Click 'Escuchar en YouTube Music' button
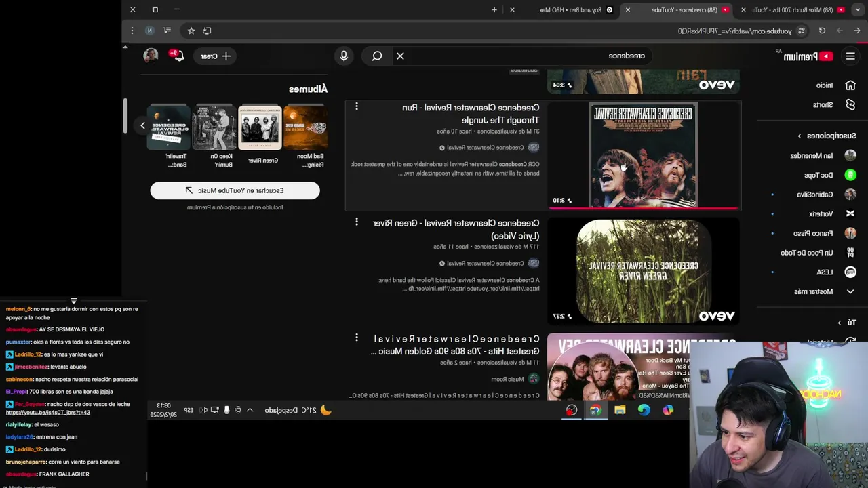The width and height of the screenshot is (868, 488). click(235, 190)
